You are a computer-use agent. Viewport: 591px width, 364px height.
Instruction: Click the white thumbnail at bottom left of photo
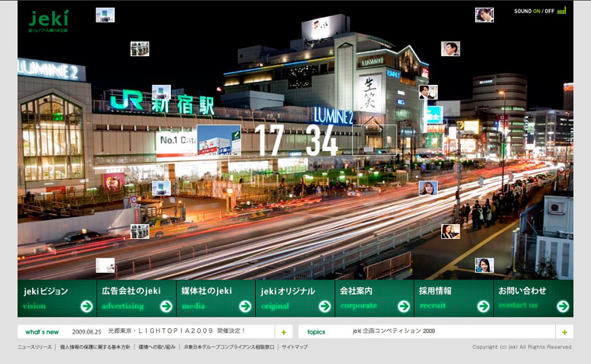pos(105,265)
